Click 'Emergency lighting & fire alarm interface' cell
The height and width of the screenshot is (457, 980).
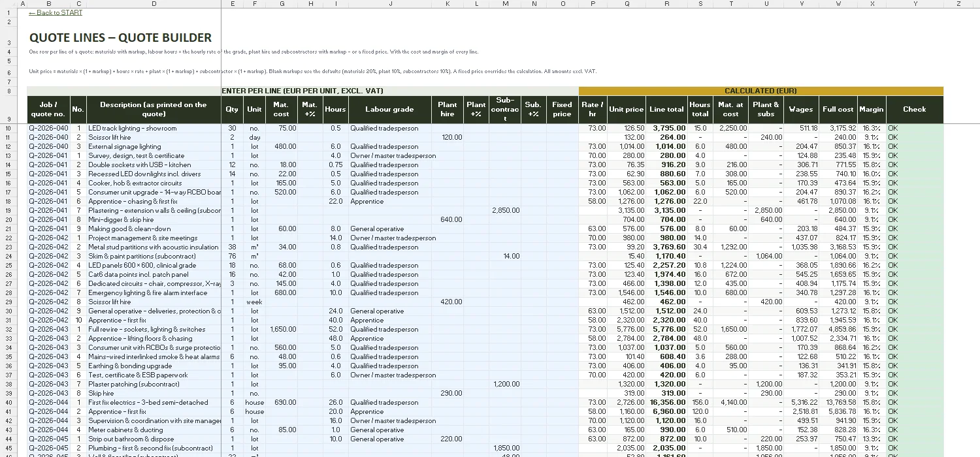[154, 292]
